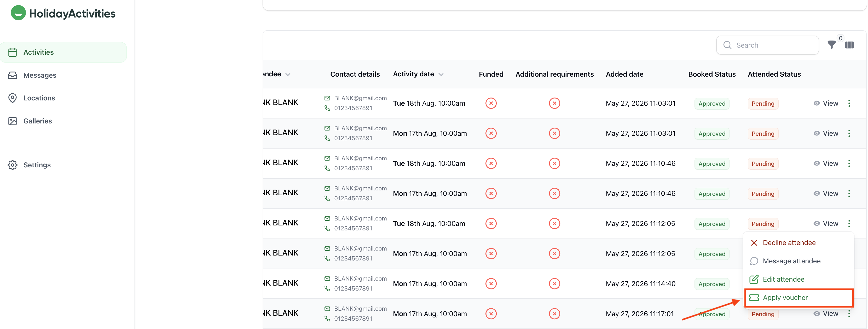Open three-dot menu for Tue 18th row added 11:03:01
Image resolution: width=868 pixels, height=329 pixels.
pyautogui.click(x=849, y=103)
